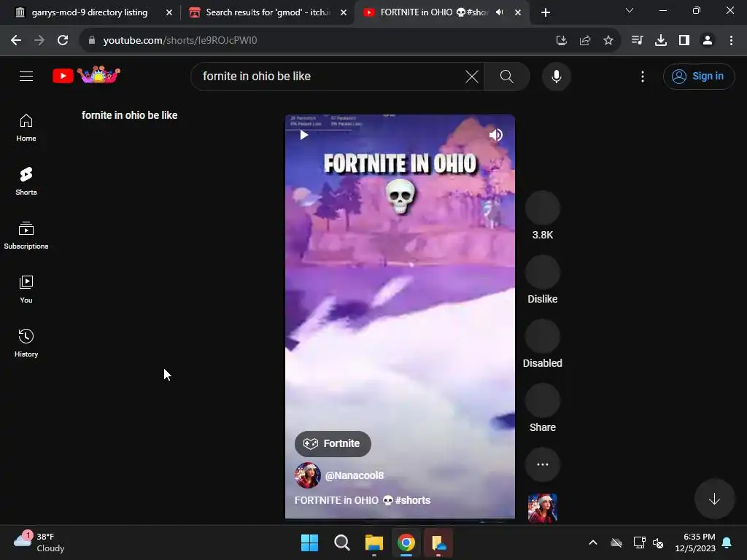
Task: Open Chrome's three-dot menu
Action: coord(731,41)
